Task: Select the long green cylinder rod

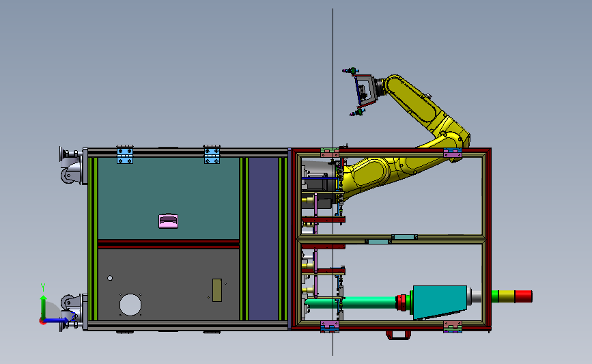Action: (351, 303)
